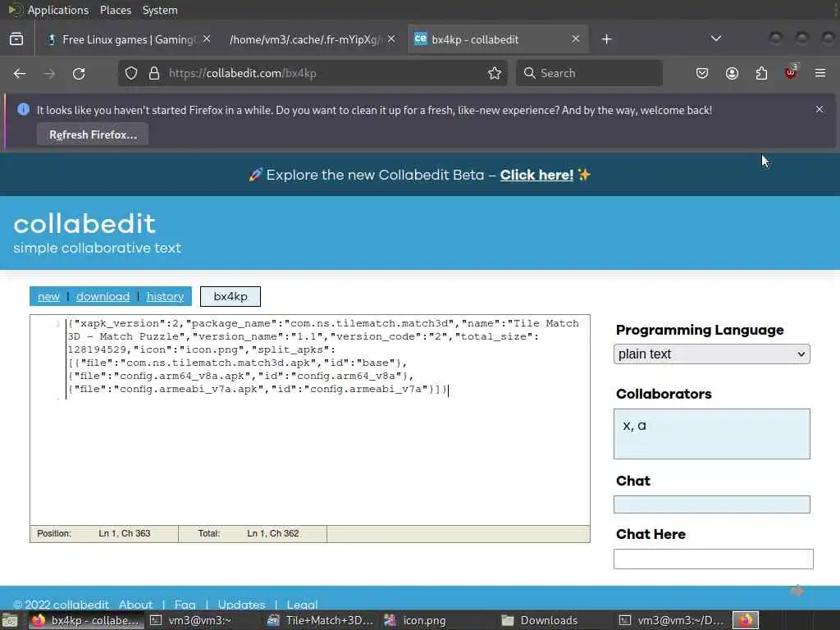Click the bx4kp document name box
The width and height of the screenshot is (840, 630).
[x=231, y=296]
